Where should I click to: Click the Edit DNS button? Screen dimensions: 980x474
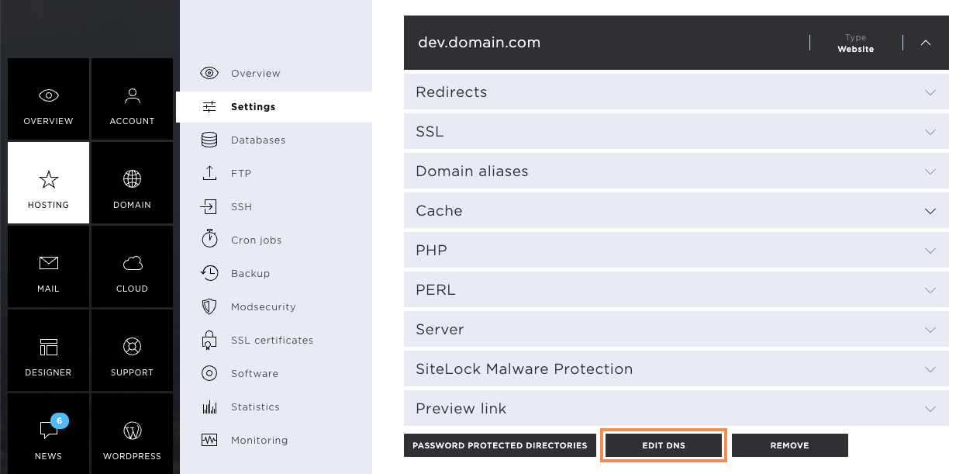tap(664, 445)
